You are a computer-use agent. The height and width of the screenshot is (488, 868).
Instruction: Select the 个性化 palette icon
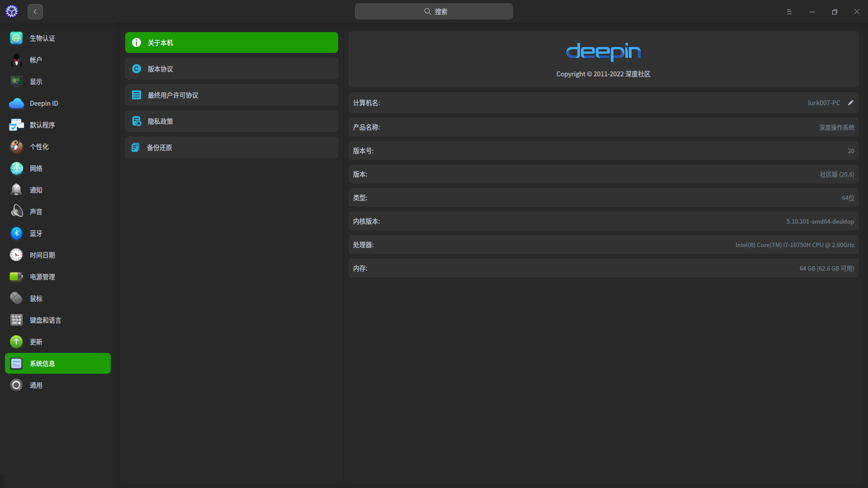point(16,146)
